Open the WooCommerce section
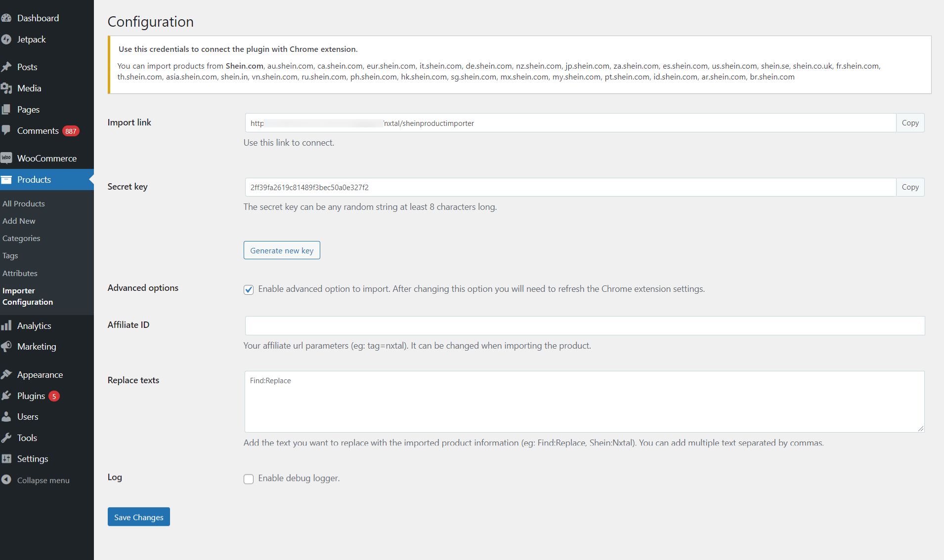 tap(46, 158)
